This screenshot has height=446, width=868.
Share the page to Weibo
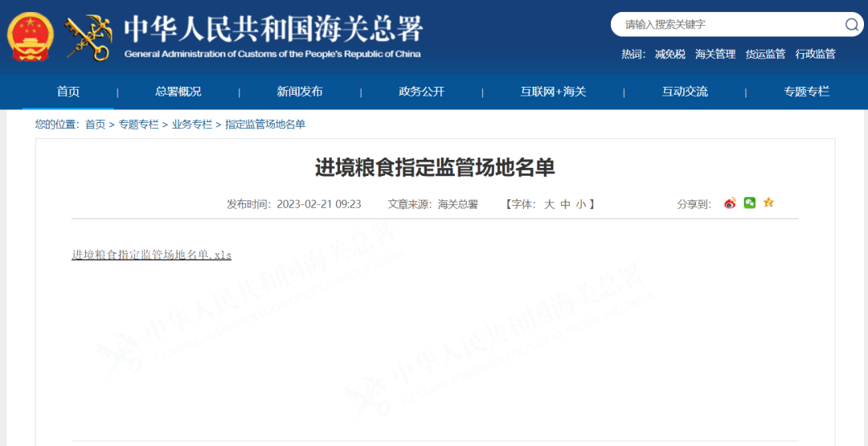click(x=730, y=203)
